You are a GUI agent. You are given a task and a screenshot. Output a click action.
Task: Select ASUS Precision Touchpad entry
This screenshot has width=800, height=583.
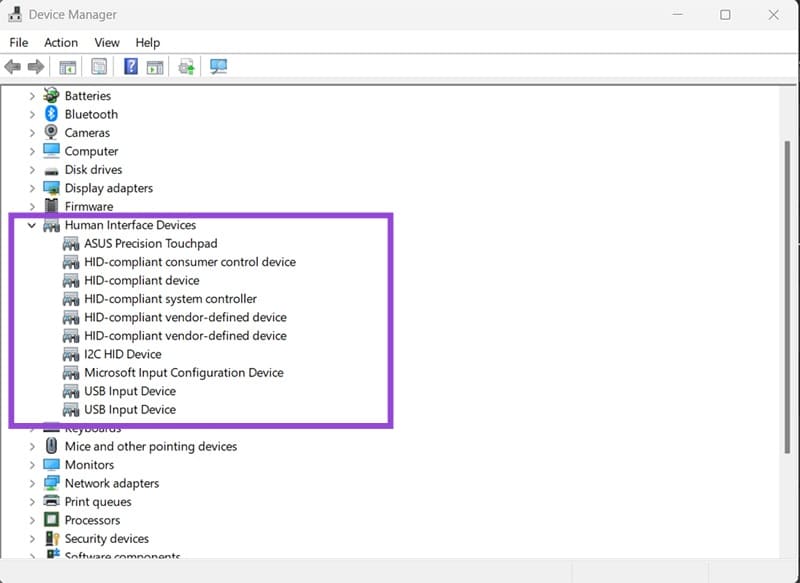(x=151, y=243)
